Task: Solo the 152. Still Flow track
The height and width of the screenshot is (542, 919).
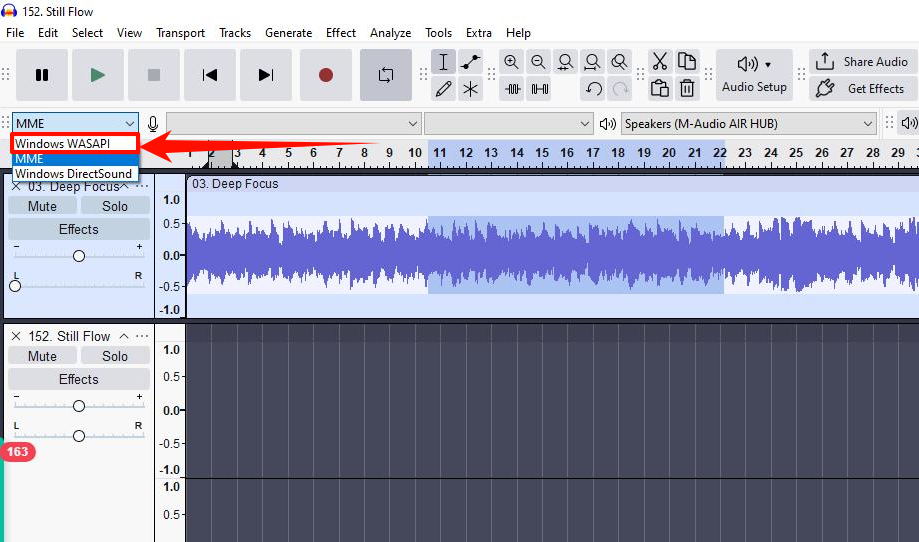Action: [x=115, y=356]
